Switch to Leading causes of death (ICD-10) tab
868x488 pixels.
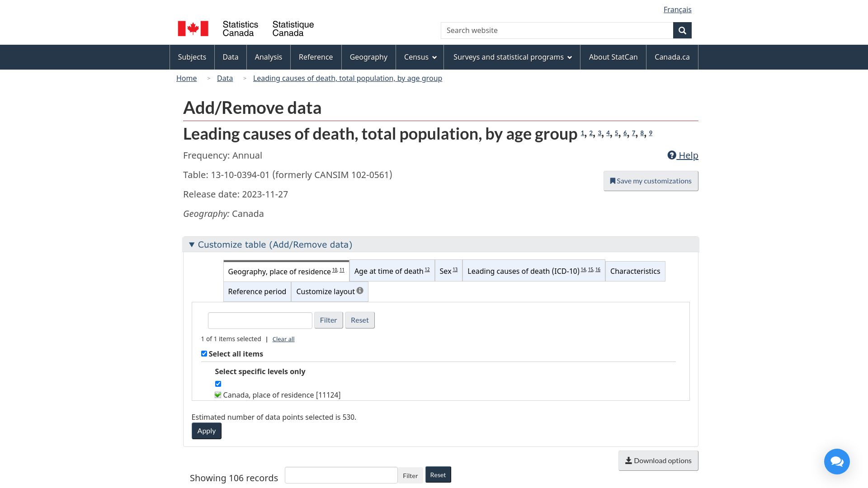tap(534, 271)
